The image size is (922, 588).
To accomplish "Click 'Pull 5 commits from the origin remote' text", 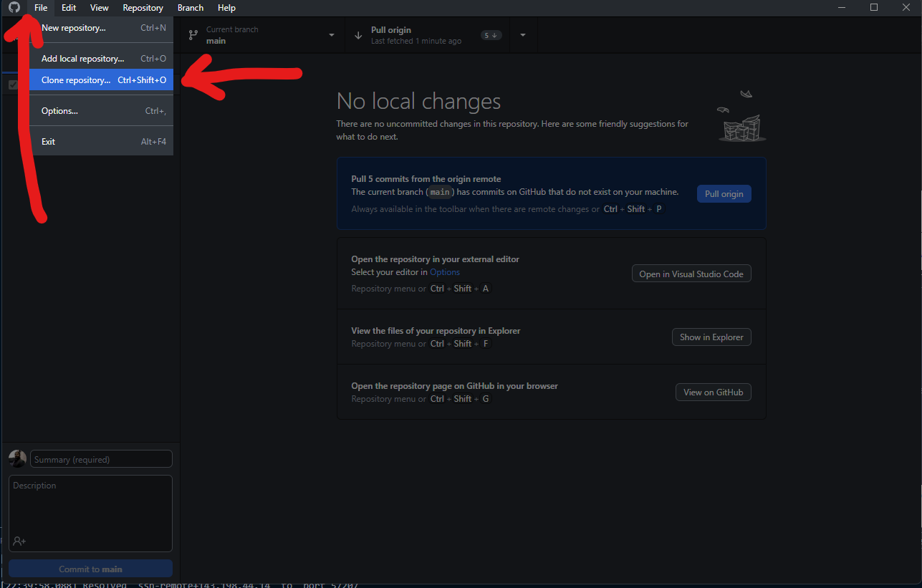I will [x=426, y=179].
